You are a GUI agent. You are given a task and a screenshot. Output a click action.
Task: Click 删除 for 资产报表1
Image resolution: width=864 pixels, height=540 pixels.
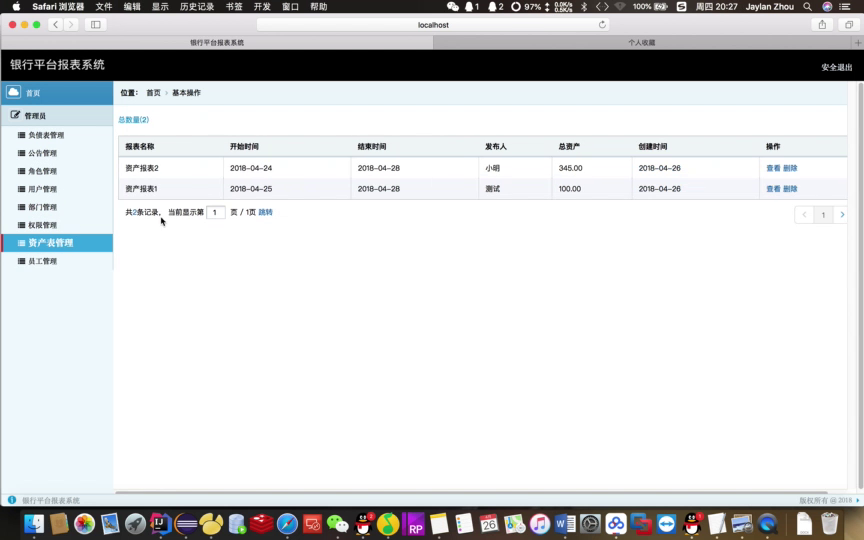(790, 188)
